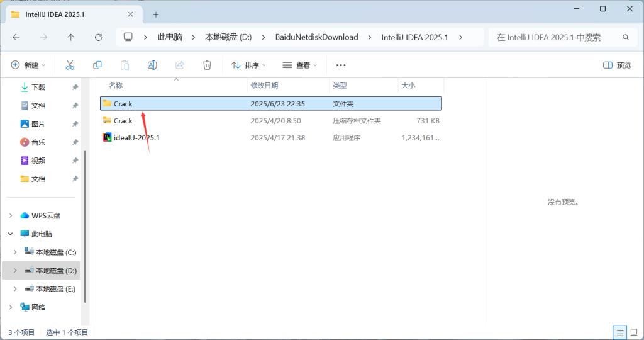
Task: Go up one folder level arrow
Action: 70,37
